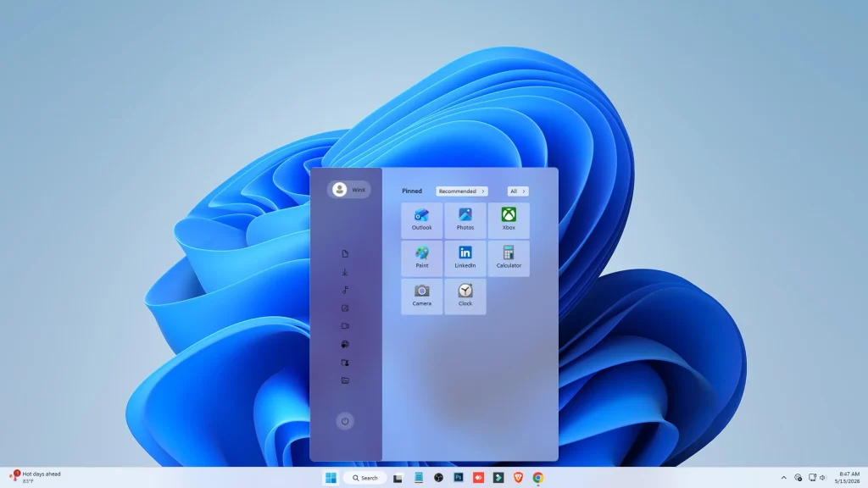Open the Camera pinned app
This screenshot has width=868, height=488.
coord(422,297)
